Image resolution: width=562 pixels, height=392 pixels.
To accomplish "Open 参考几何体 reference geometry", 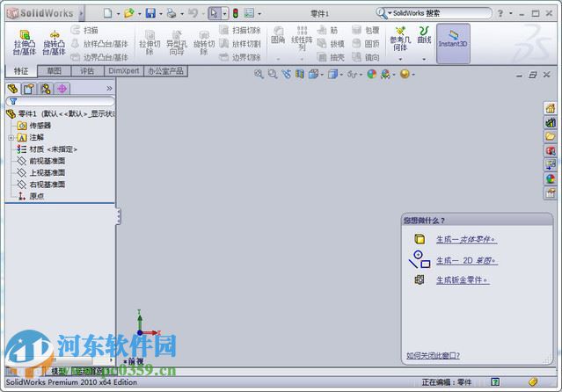I will [x=400, y=39].
